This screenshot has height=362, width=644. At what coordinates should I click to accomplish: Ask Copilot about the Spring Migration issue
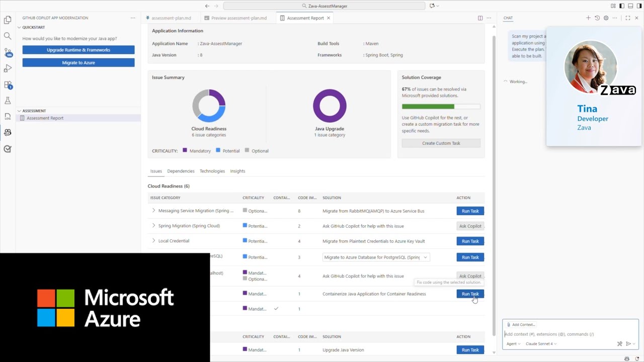(x=470, y=226)
